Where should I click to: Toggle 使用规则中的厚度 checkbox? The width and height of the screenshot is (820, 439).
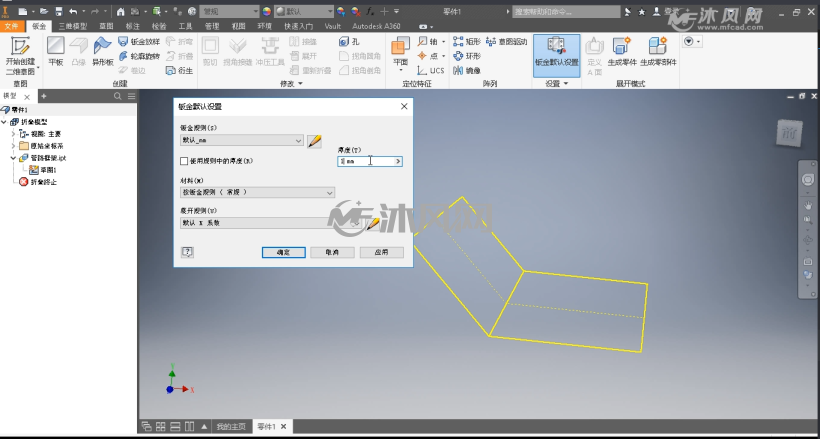(x=184, y=162)
